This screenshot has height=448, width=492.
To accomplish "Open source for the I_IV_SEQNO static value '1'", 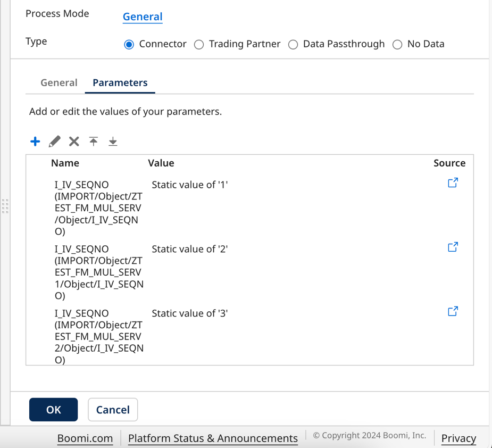I will point(453,182).
